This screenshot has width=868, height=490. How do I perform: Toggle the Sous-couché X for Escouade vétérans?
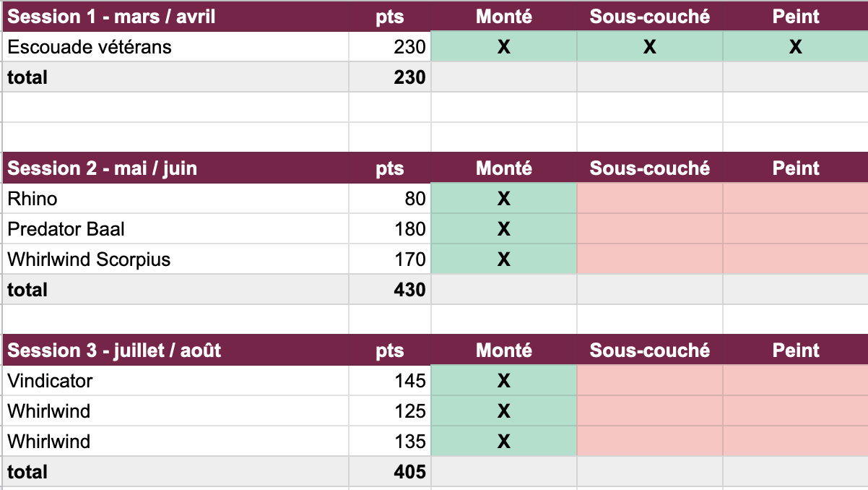coord(649,47)
